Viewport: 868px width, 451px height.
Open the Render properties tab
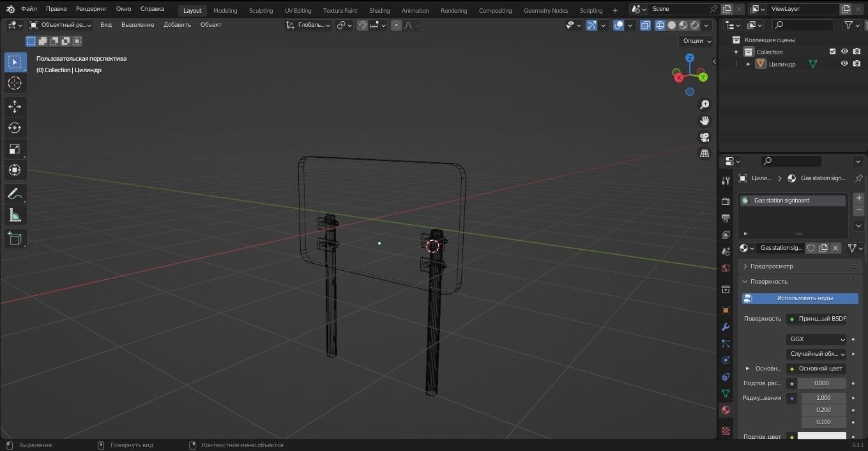coord(726,202)
